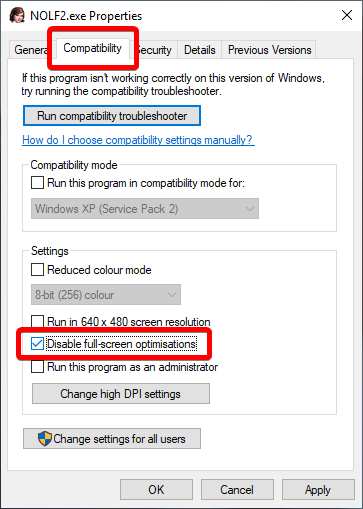Click the OK button
Image resolution: width=363 pixels, height=509 pixels.
pyautogui.click(x=156, y=490)
